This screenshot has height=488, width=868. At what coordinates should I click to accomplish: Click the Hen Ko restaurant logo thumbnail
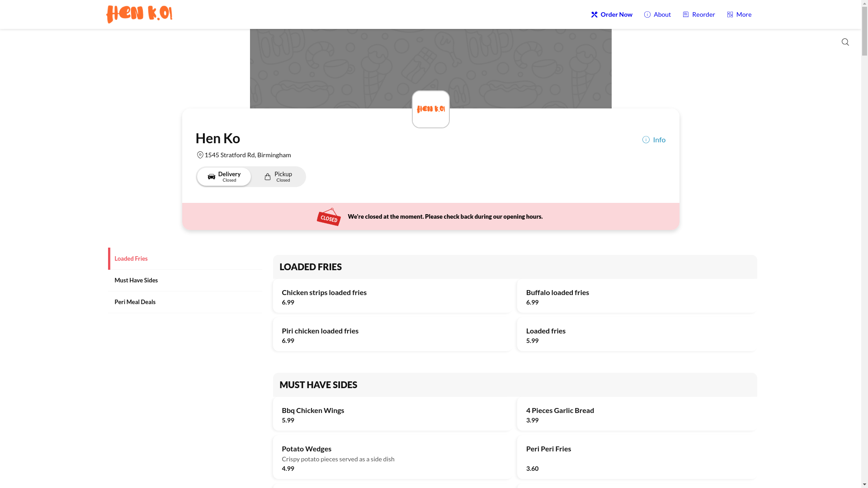pyautogui.click(x=430, y=109)
